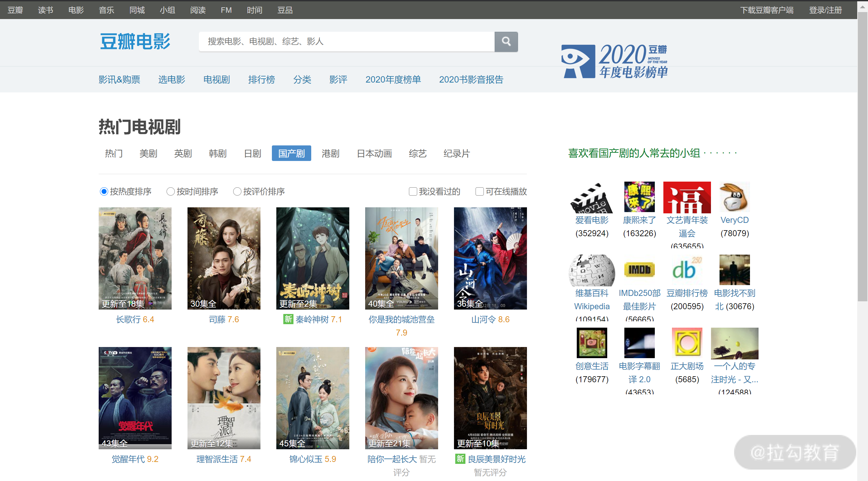The width and height of the screenshot is (868, 481).
Task: Open 排行榜 navigation link
Action: (261, 80)
